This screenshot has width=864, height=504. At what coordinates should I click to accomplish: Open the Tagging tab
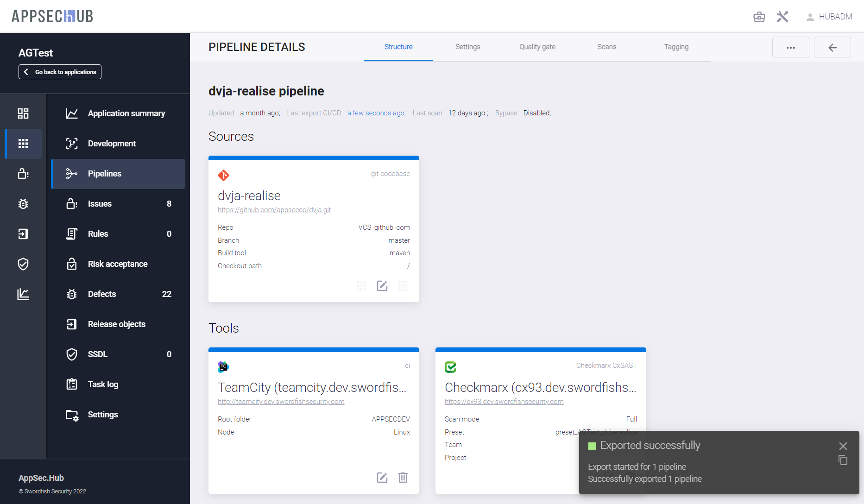pos(676,47)
